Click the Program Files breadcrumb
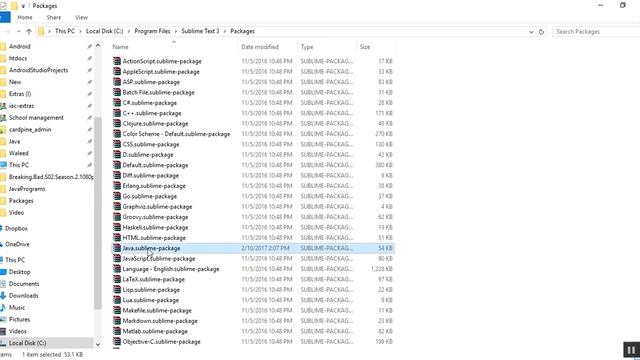640x360 pixels. (152, 31)
